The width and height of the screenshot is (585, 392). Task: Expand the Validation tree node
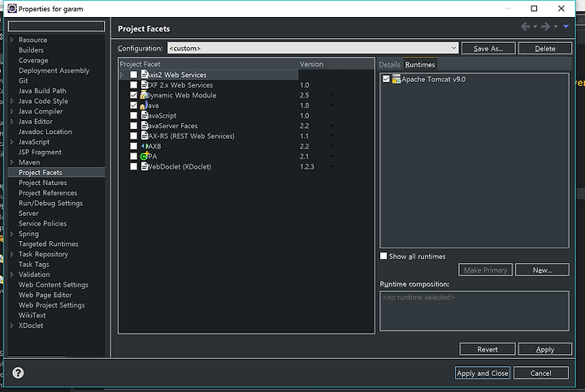pos(12,274)
